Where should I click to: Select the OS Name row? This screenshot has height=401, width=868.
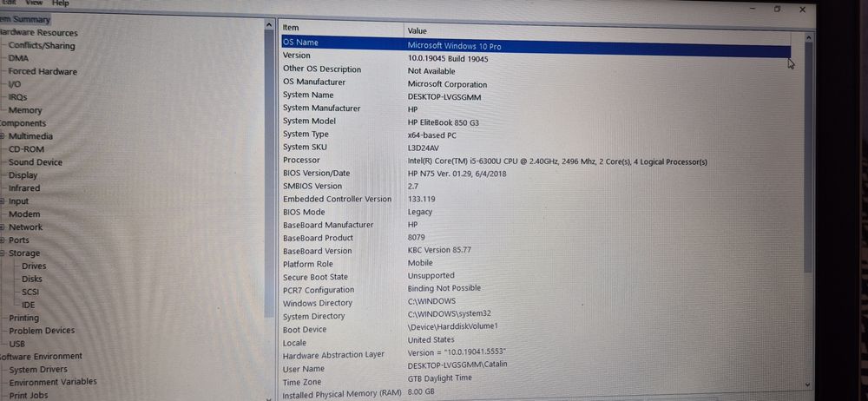(x=536, y=45)
